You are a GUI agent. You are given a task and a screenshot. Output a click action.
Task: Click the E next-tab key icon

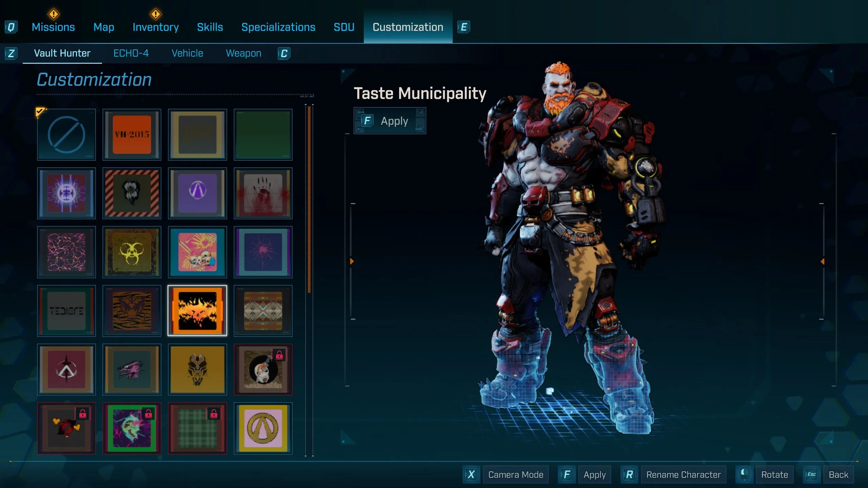[x=463, y=27]
